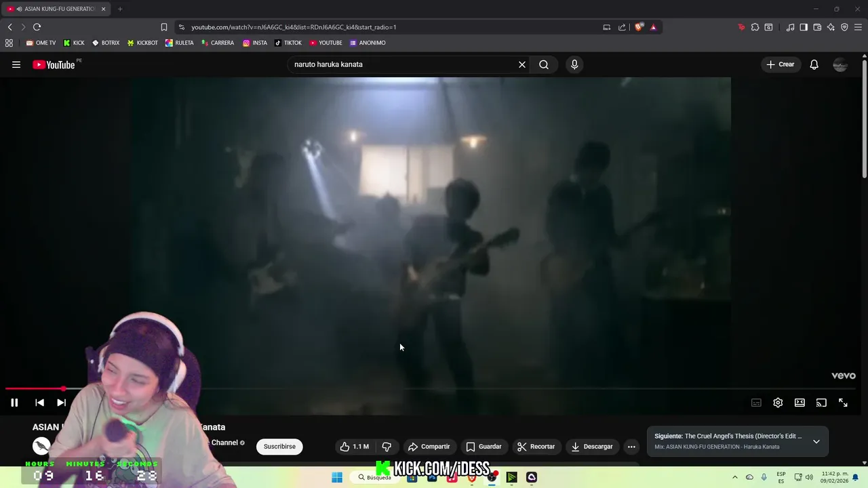
Task: Open the YouTube guide hamburger menu
Action: point(16,64)
